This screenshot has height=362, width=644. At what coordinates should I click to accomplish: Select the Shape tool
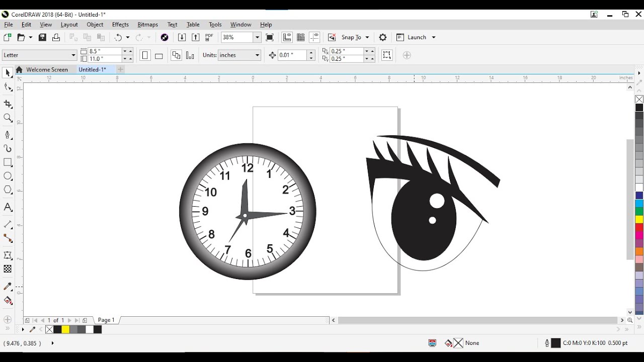point(8,87)
